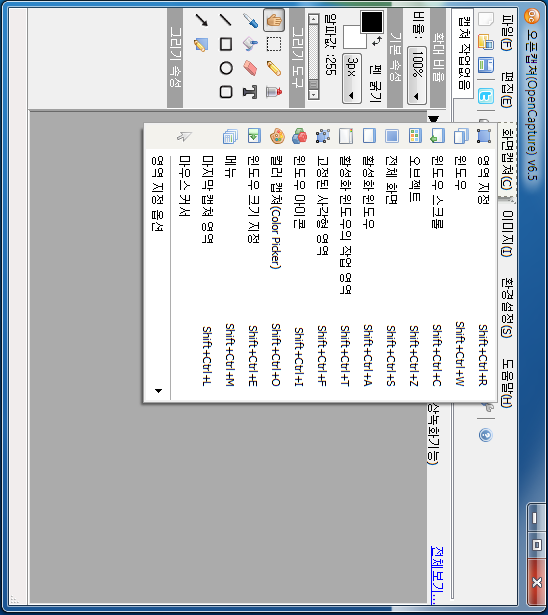Open the 100% zoom ratio dropdown
Screen dimensions: 548x615
[x=417, y=75]
